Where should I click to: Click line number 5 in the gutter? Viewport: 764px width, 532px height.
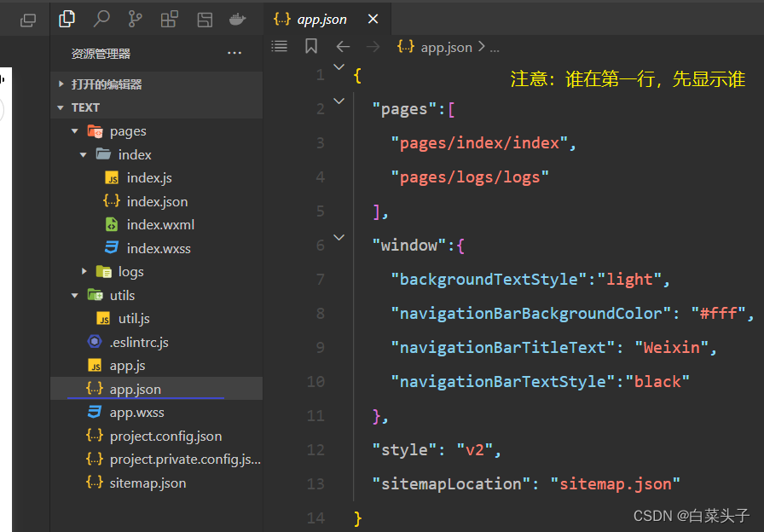point(320,211)
